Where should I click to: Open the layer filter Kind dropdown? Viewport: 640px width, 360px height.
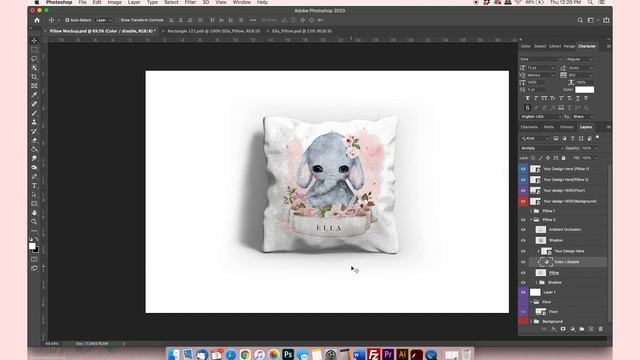point(535,138)
